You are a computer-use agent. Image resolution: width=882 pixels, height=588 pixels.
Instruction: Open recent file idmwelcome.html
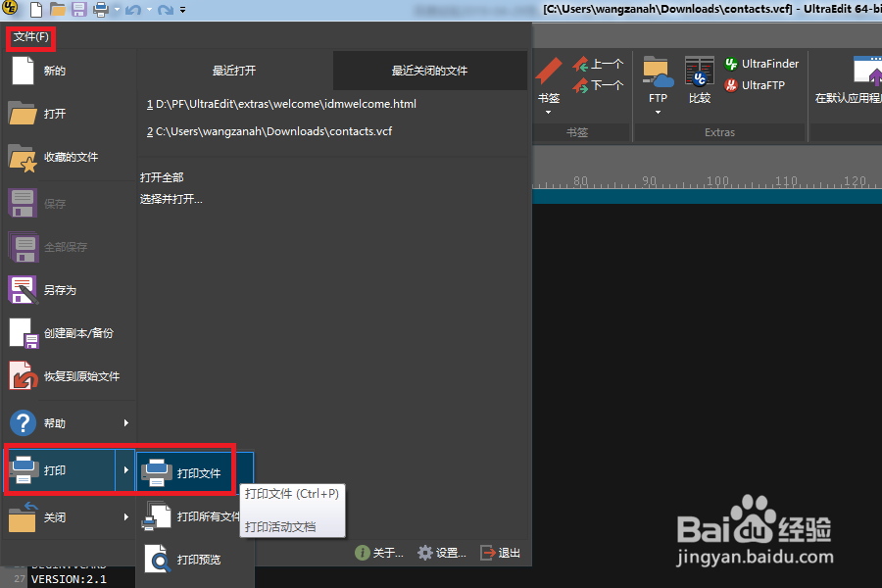[282, 104]
